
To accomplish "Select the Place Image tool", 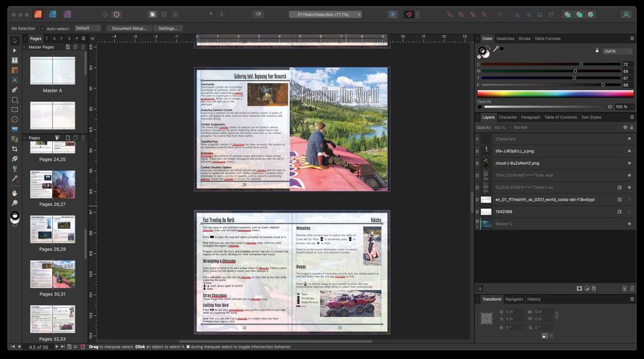I will point(15,129).
